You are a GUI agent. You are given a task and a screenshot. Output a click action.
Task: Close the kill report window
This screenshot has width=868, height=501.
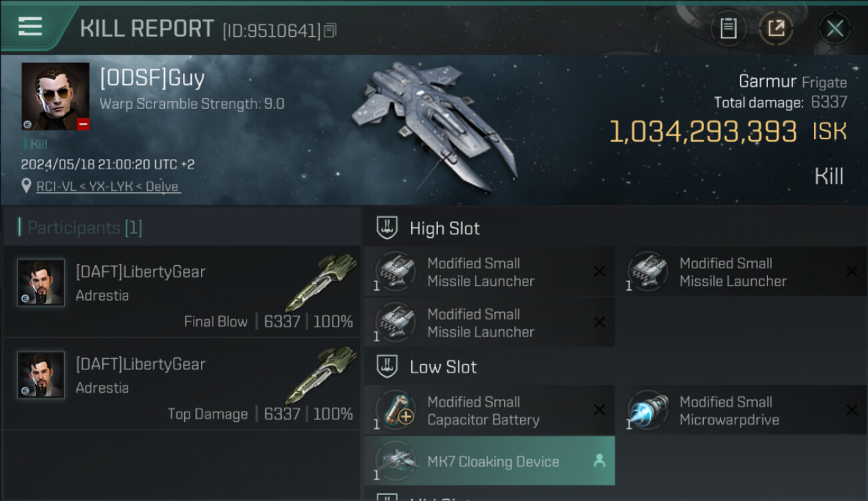835,28
